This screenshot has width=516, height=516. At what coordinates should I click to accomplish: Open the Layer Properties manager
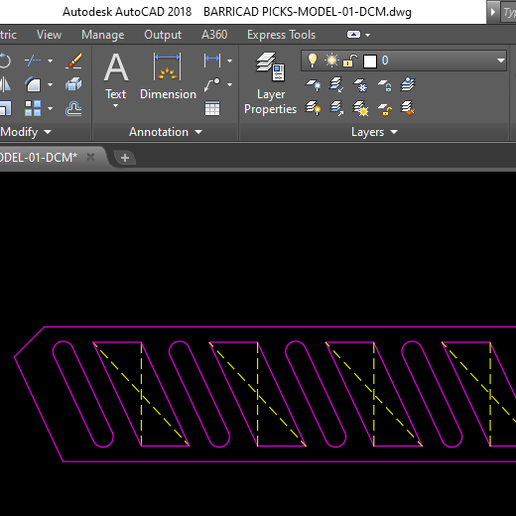point(270,83)
